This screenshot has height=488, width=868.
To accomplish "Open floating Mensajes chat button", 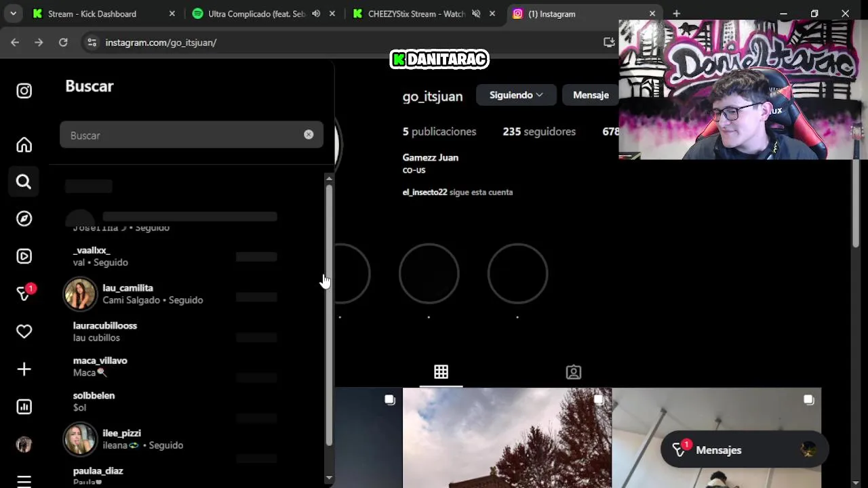I will pyautogui.click(x=744, y=450).
